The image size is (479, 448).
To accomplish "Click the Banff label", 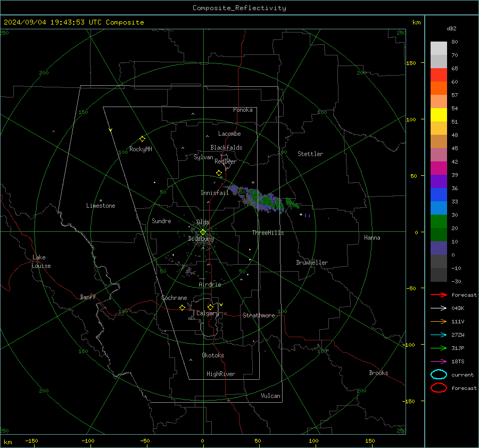I will click(88, 297).
